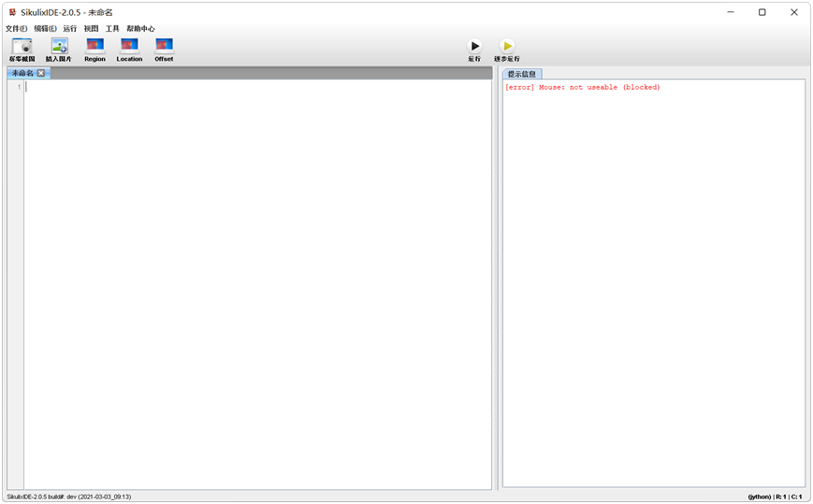
Task: Click the (jython) status bar indicator
Action: pyautogui.click(x=759, y=497)
